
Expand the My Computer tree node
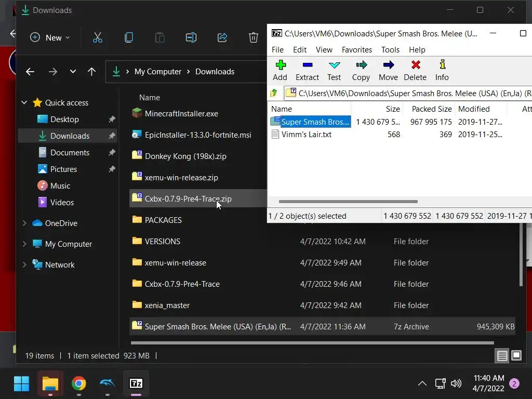coord(24,244)
